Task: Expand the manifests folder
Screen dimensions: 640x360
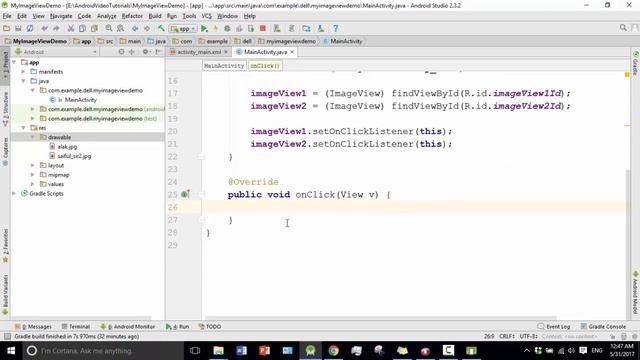Action: click(23, 71)
